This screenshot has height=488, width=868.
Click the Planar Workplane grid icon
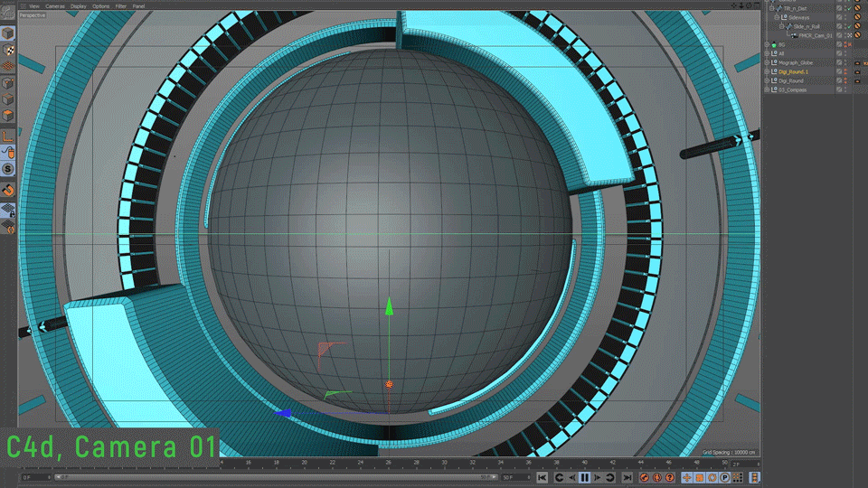(8, 226)
